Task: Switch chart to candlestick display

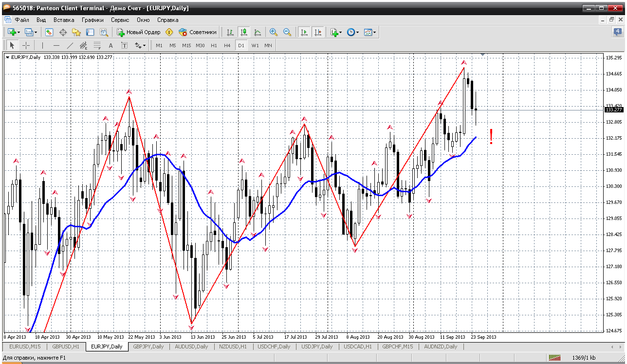Action: pyautogui.click(x=243, y=32)
